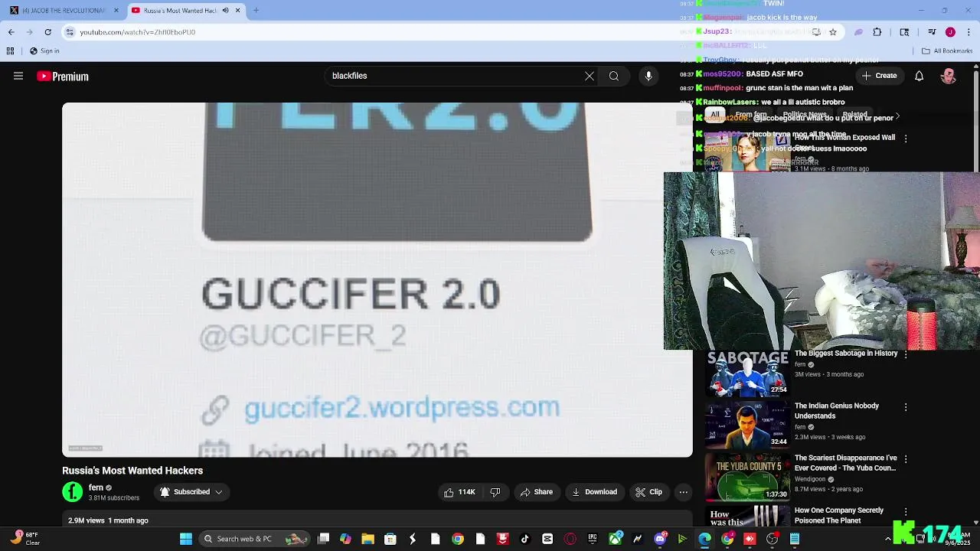The width and height of the screenshot is (980, 551).
Task: Expand the Subscribed notification dropdown
Action: (x=191, y=492)
